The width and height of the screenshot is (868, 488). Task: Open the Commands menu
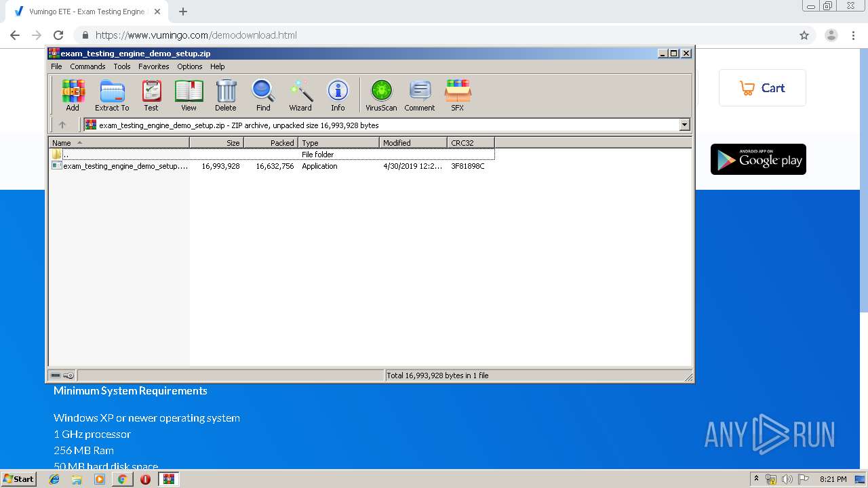pos(87,66)
